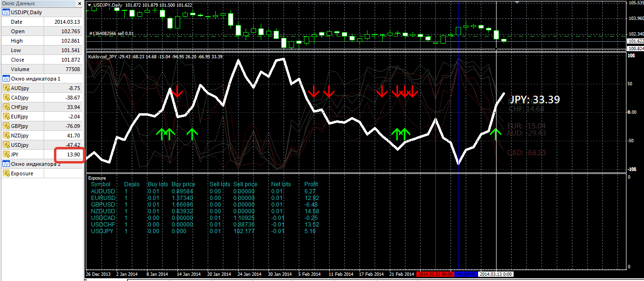
Task: Select the fx icon of USDjpy row
Action: (6, 145)
